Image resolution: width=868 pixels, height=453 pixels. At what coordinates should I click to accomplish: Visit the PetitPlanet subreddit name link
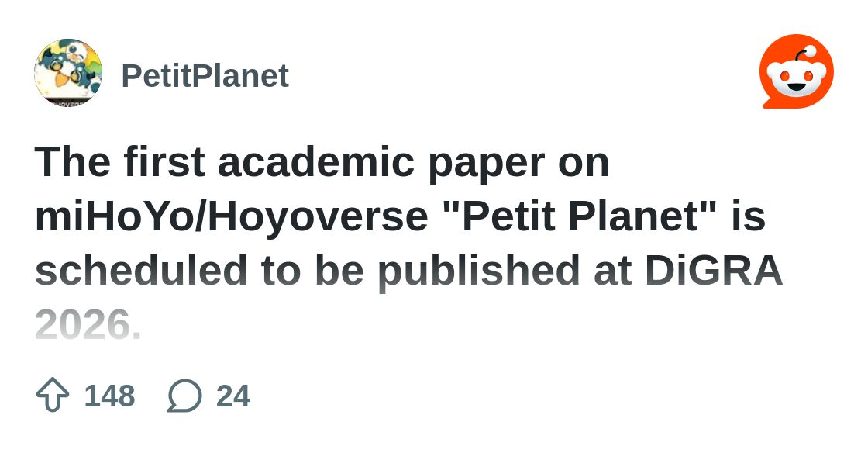tap(205, 75)
